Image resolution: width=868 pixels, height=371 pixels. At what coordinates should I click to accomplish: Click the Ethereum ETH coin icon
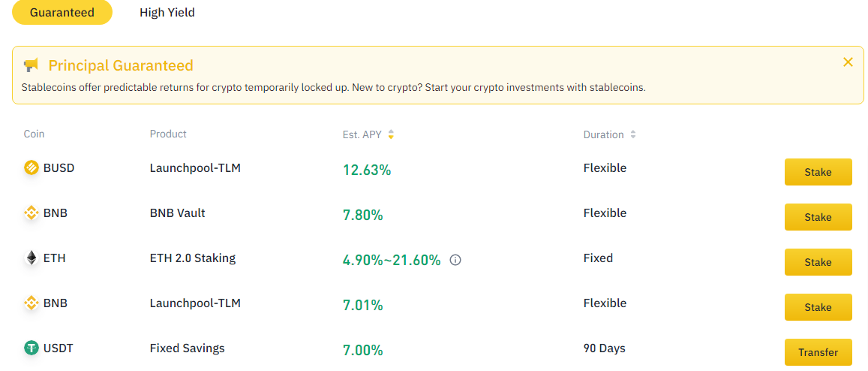click(x=32, y=258)
